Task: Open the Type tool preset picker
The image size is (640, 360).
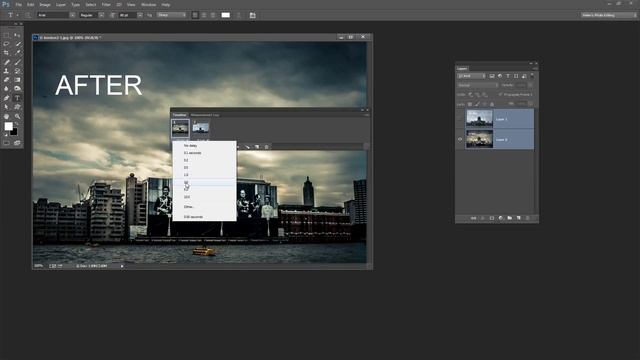Action: [x=12, y=15]
